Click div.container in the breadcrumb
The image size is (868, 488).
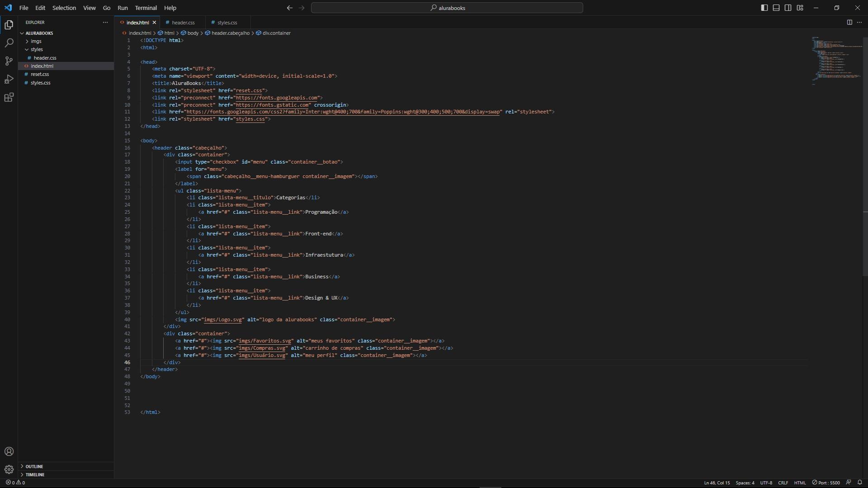[x=274, y=33]
